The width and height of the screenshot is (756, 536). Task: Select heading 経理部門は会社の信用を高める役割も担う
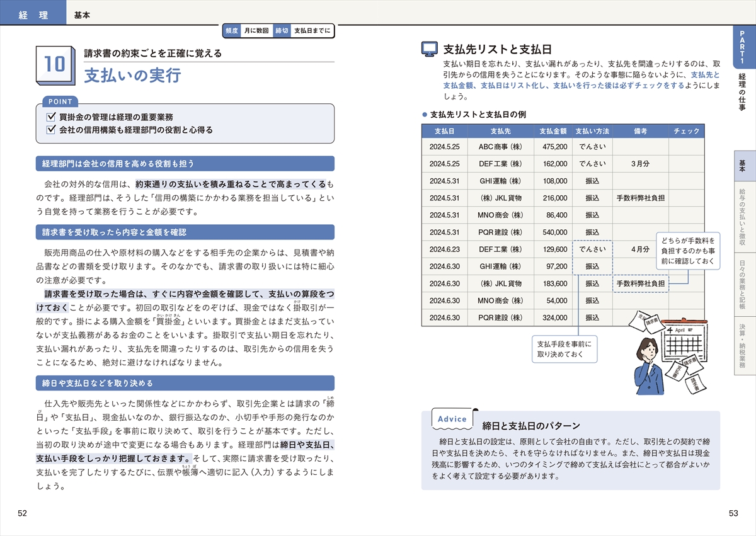[185, 164]
